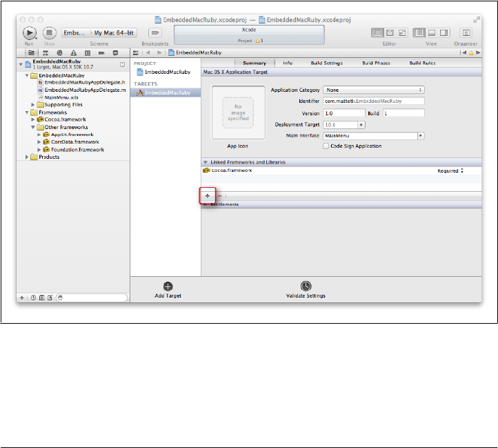Click the Run button in the toolbar

[x=29, y=32]
